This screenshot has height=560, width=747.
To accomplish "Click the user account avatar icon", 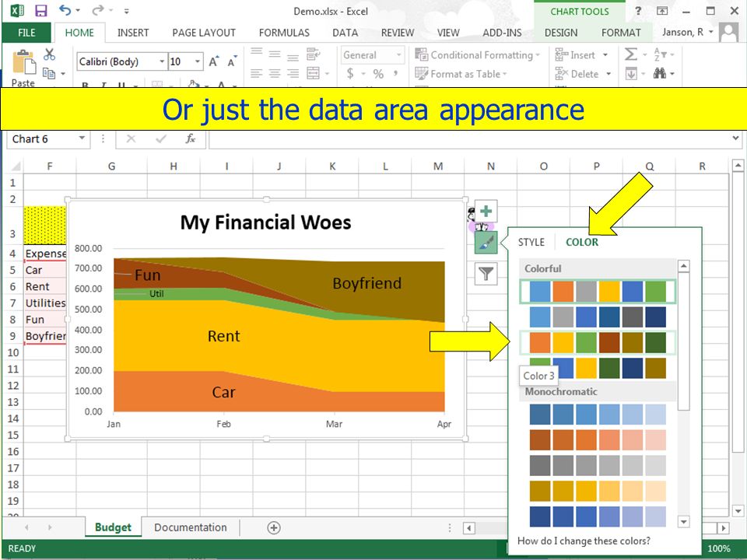I will 728,33.
